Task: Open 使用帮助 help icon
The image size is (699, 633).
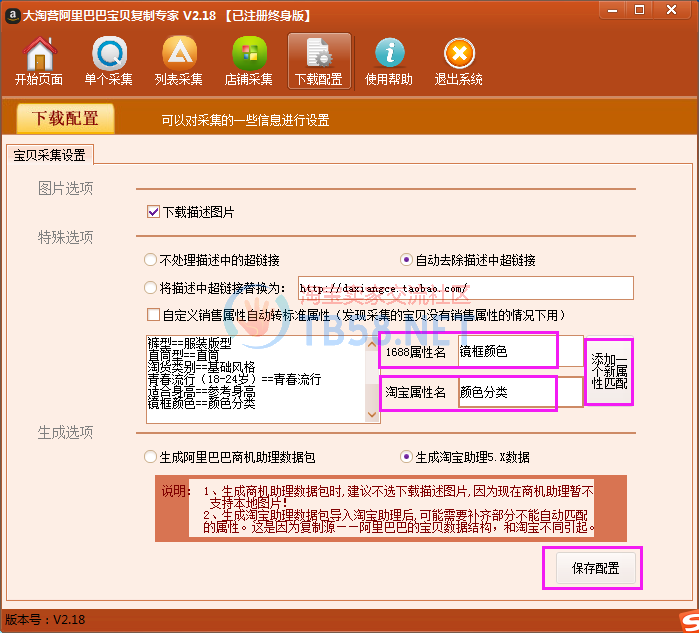Action: [388, 60]
